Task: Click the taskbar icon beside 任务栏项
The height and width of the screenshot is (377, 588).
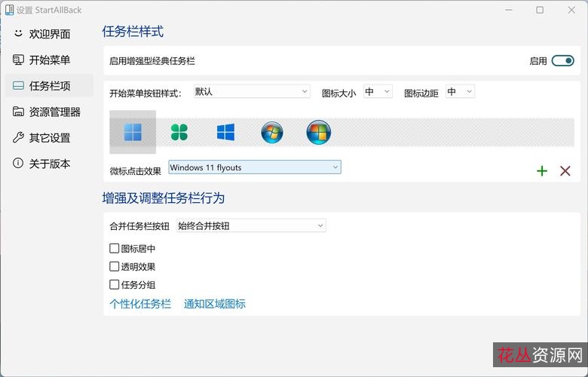Action: click(18, 85)
